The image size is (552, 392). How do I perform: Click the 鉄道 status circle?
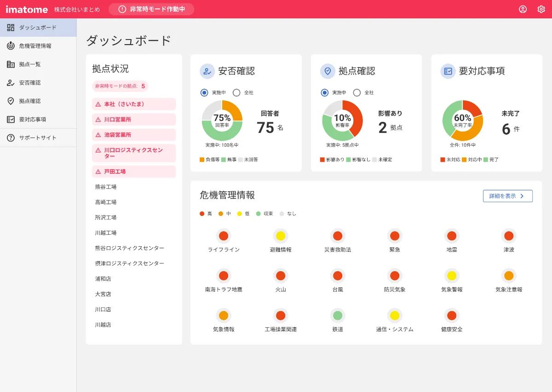[337, 316]
